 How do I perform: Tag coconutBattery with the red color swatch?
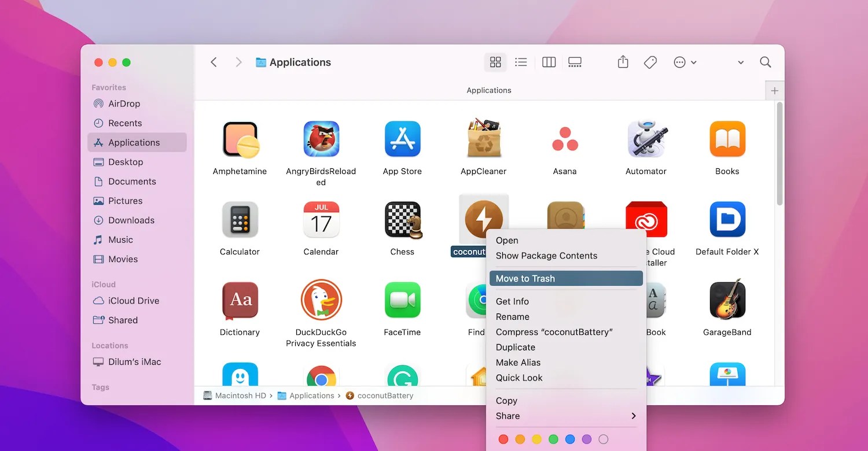click(x=503, y=439)
